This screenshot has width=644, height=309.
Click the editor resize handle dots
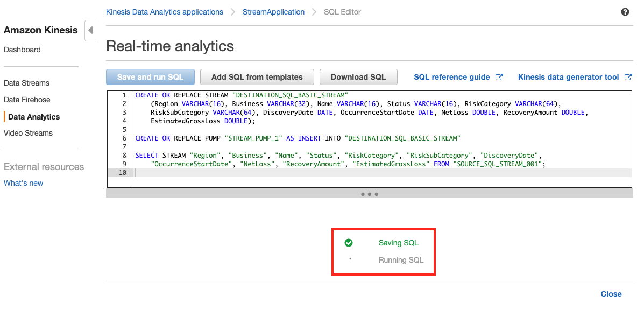coord(370,194)
